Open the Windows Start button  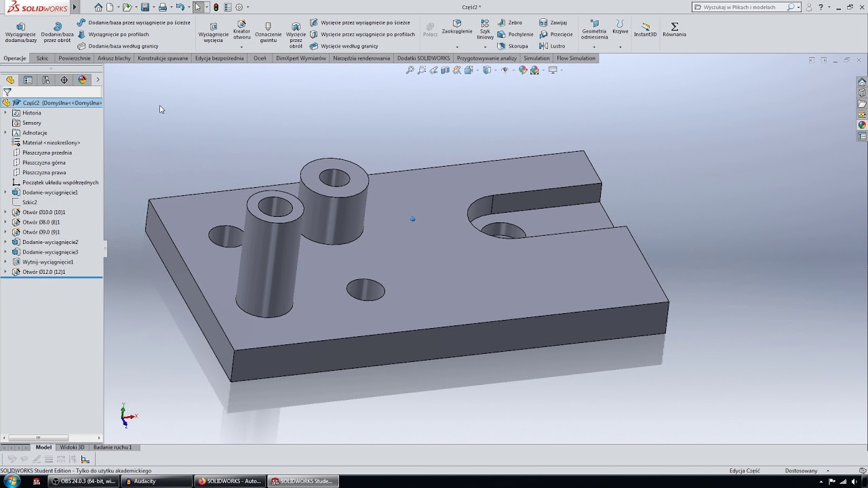[x=12, y=481]
